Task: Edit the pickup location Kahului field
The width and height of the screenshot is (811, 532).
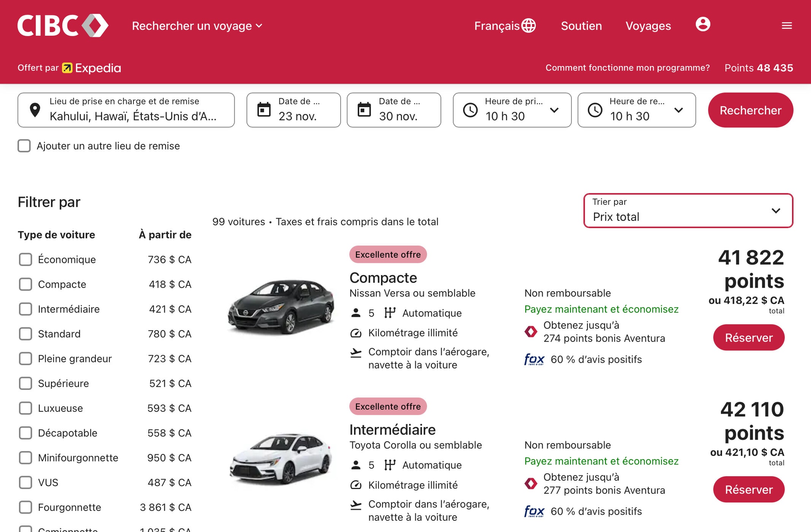Action: 126,110
